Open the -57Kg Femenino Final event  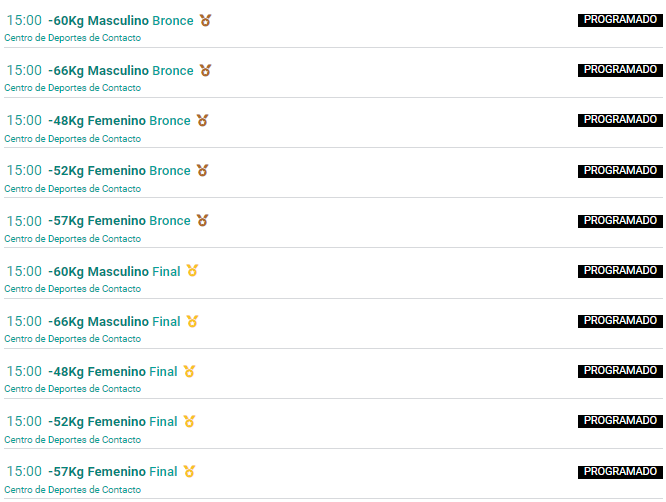tap(113, 472)
